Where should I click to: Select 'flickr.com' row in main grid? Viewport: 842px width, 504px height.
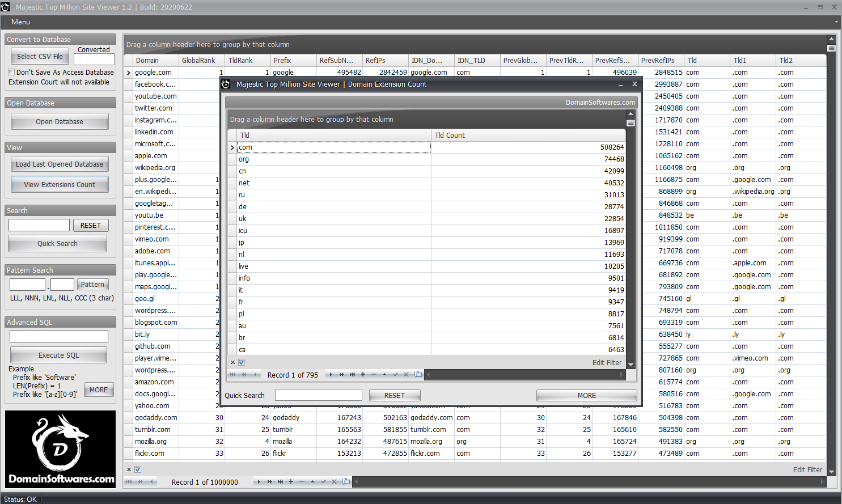point(475,454)
